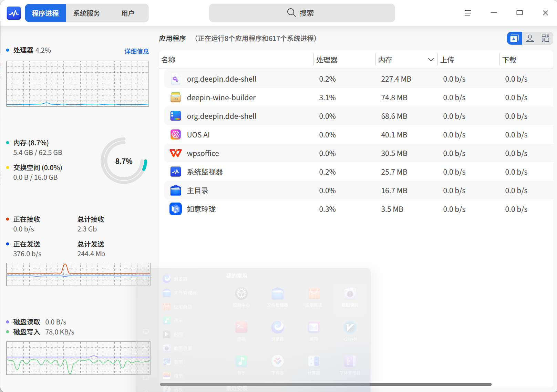Click the horizontal scrollbar at bottom
Viewport: 557px width, 392px height.
[x=326, y=384]
